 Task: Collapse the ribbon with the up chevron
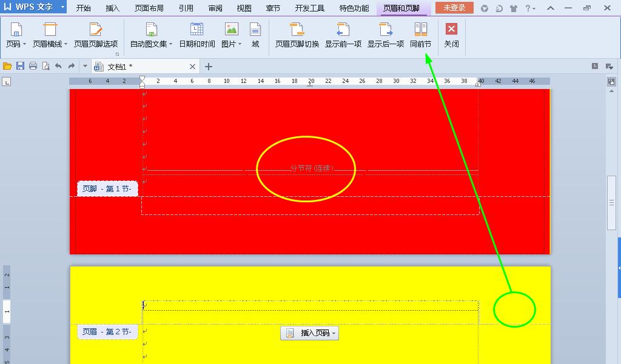(x=551, y=8)
